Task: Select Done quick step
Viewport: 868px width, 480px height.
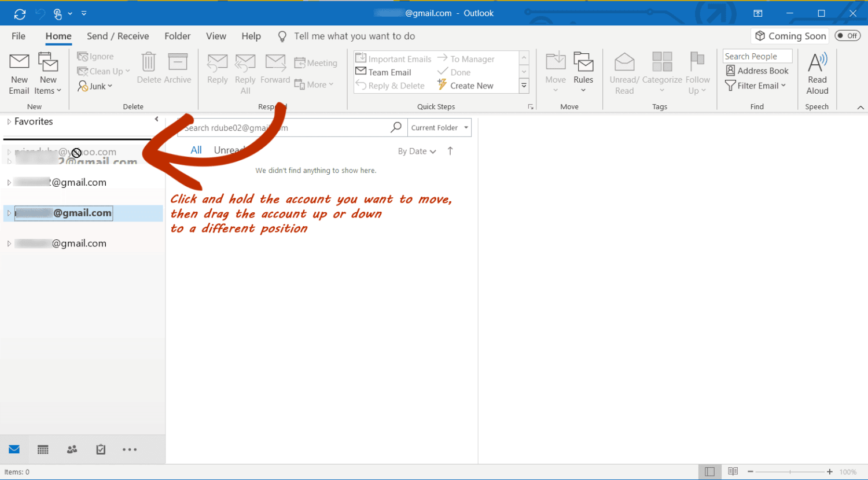Action: point(454,72)
